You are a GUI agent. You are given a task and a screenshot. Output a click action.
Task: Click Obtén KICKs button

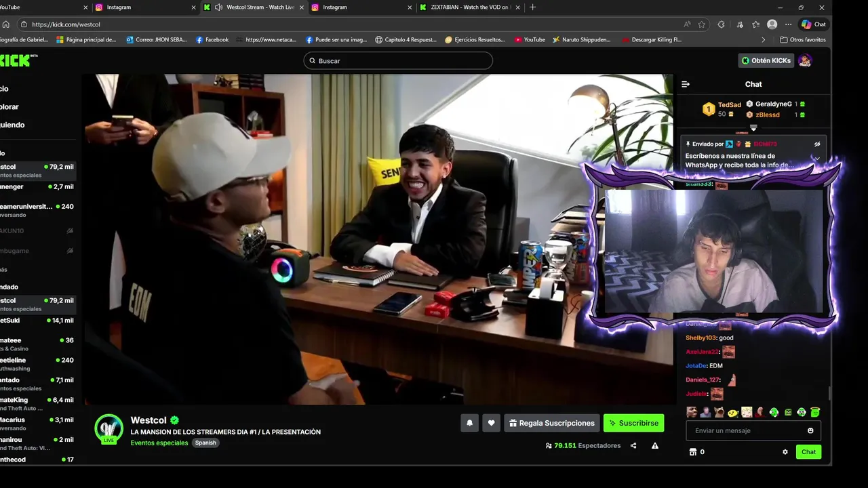(766, 60)
